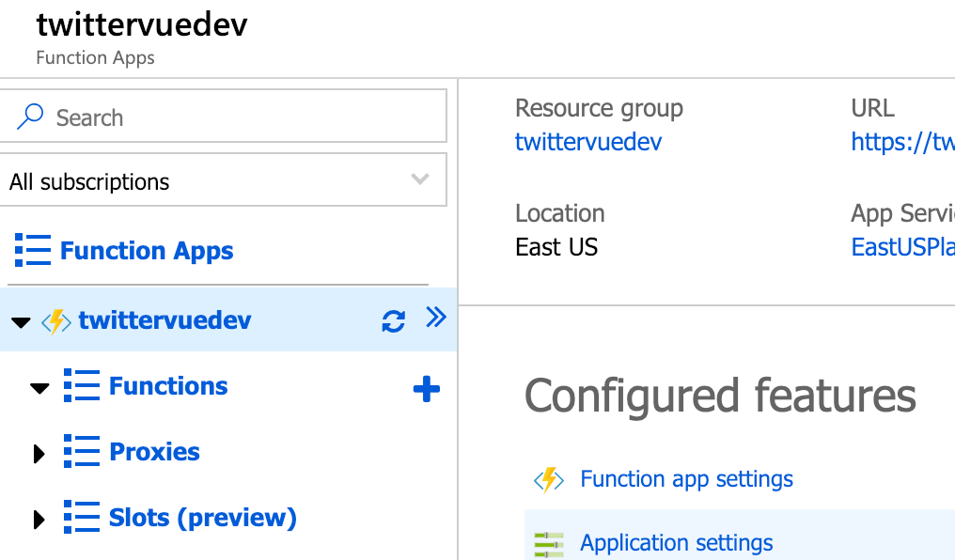This screenshot has height=560, width=955.
Task: Click the Application settings sliders icon
Action: click(x=549, y=544)
